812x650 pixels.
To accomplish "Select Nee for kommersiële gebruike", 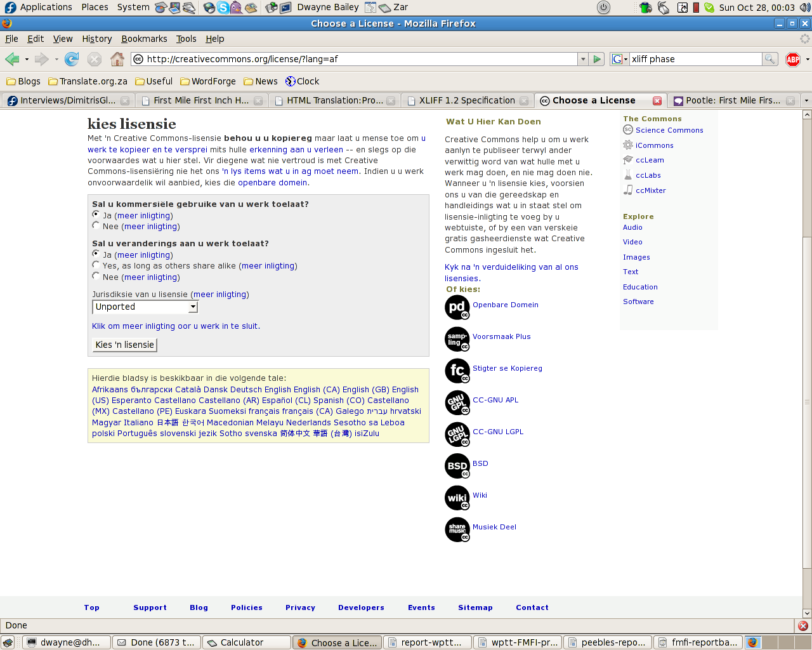I will coord(96,225).
